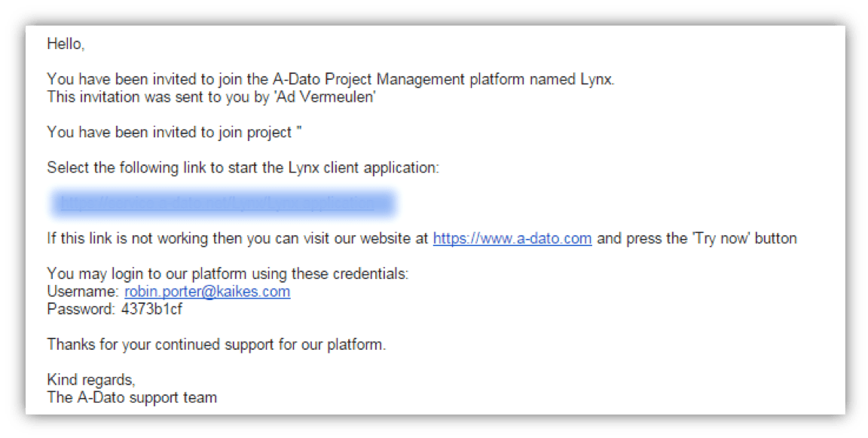Image resolution: width=868 pixels, height=438 pixels.
Task: Click the 'Hello,' greeting text
Action: click(66, 44)
